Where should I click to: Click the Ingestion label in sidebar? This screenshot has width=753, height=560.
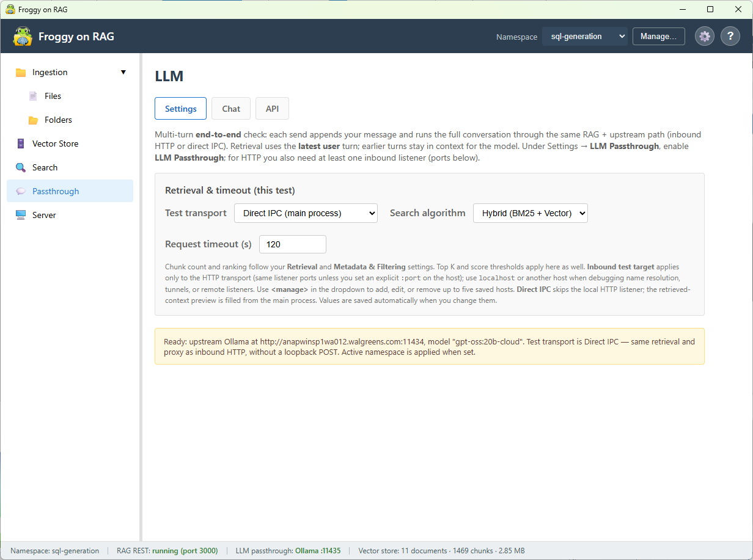tap(50, 72)
